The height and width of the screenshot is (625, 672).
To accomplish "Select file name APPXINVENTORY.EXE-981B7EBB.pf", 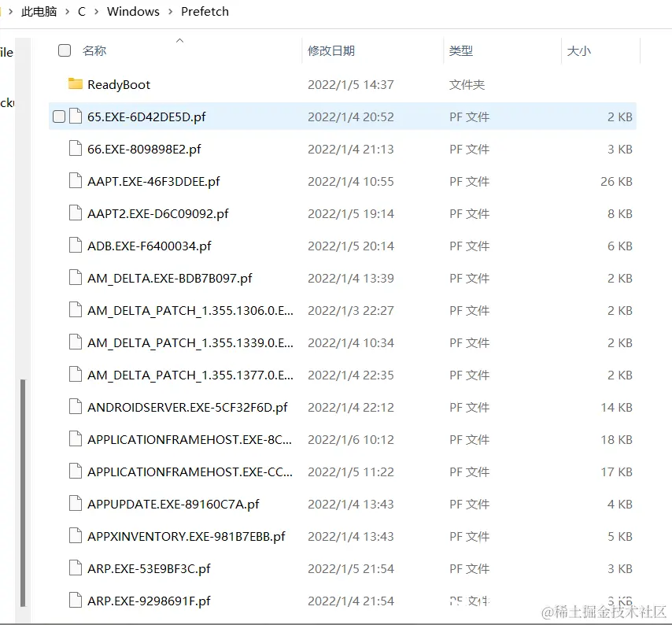I will click(x=186, y=536).
